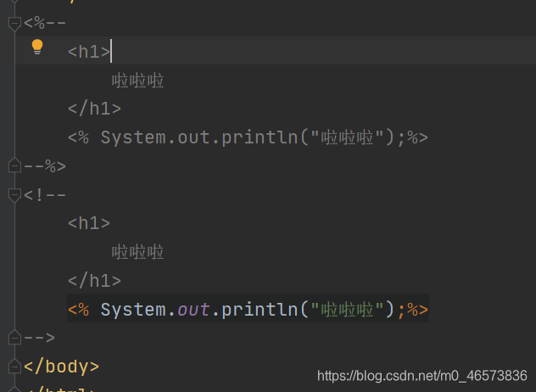The height and width of the screenshot is (392, 536).
Task: Collapse the HTML comment at "<!--" fold marker
Action: [x=14, y=195]
